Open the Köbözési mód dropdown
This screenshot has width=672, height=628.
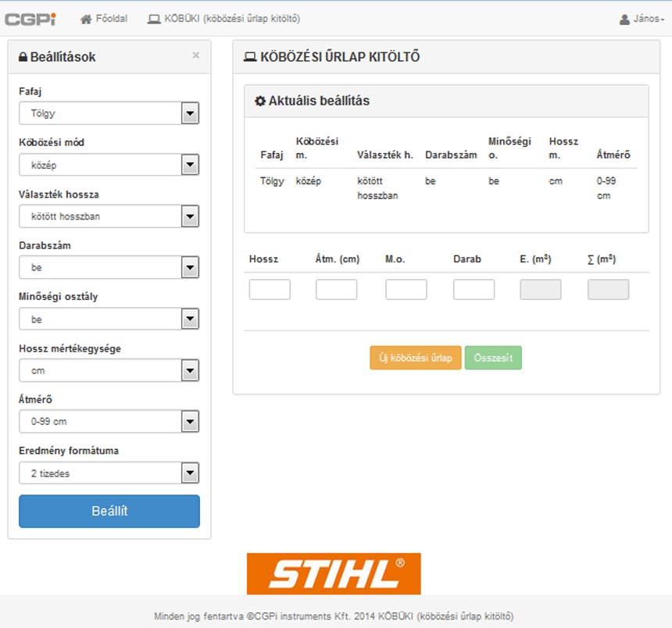pos(109,165)
